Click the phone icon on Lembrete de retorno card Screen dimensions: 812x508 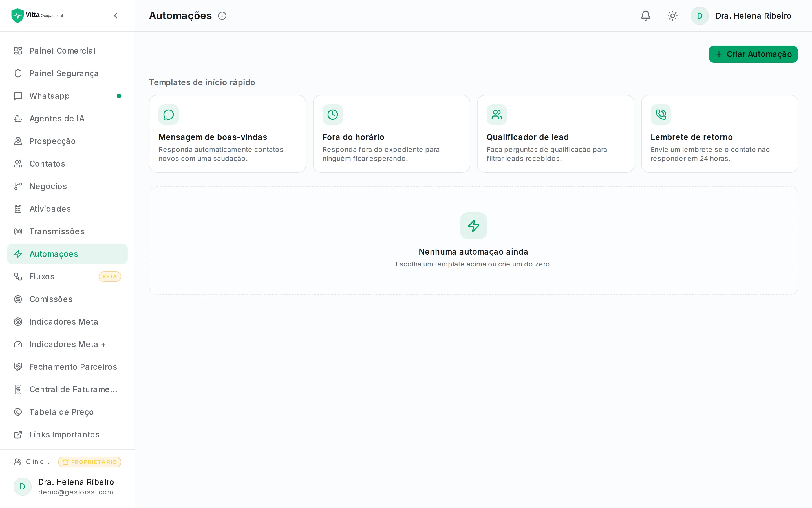[x=661, y=115]
